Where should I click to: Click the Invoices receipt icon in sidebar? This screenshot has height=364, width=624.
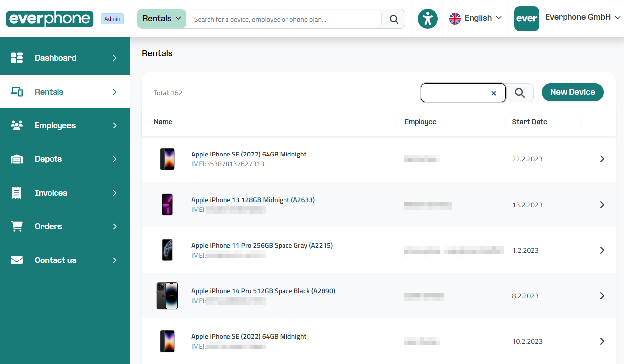17,193
